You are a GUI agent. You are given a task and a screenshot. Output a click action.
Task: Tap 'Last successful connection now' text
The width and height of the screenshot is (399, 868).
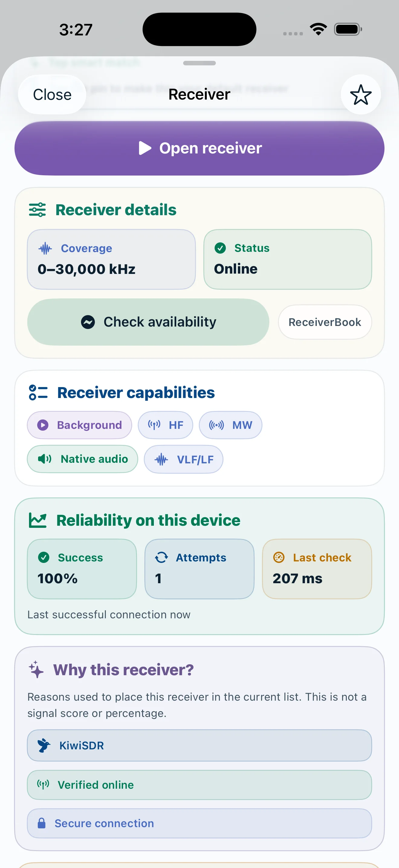click(x=109, y=615)
